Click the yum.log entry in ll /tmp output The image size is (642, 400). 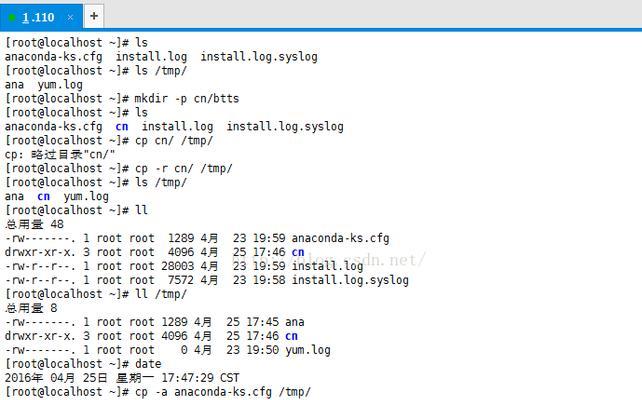click(307, 350)
